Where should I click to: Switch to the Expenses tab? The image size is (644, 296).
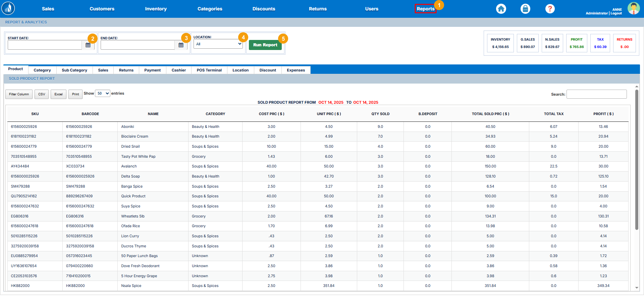[296, 70]
